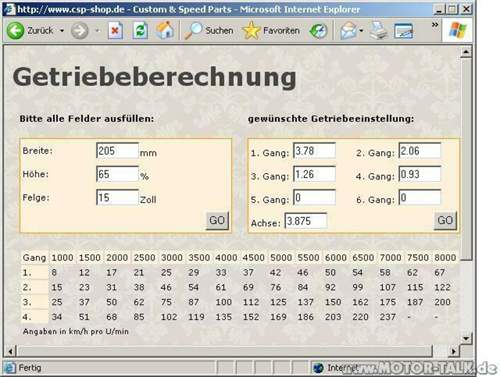Click the horizontal scrollbar track
This screenshot has width=500, height=377.
tap(225, 351)
